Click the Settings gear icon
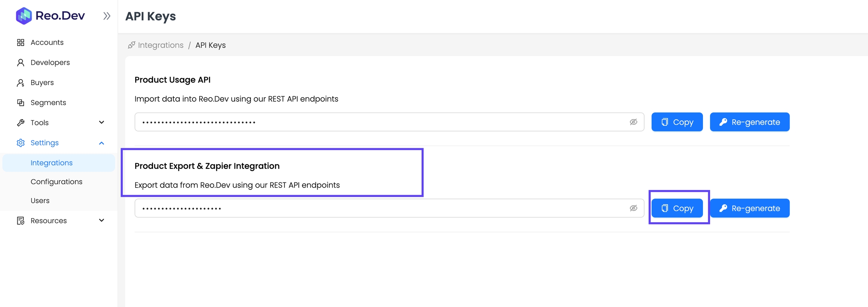The width and height of the screenshot is (868, 307). point(21,143)
